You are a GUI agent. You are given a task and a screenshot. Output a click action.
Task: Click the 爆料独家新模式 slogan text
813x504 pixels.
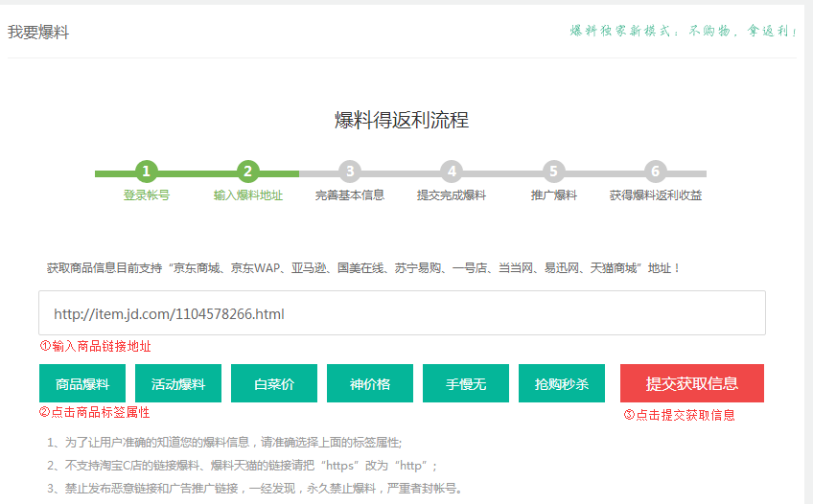(x=684, y=31)
